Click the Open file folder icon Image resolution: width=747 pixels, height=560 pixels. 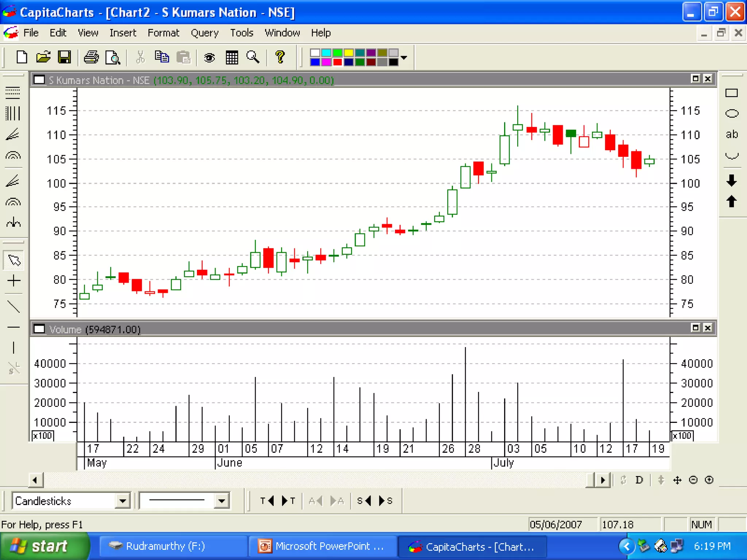[43, 57]
